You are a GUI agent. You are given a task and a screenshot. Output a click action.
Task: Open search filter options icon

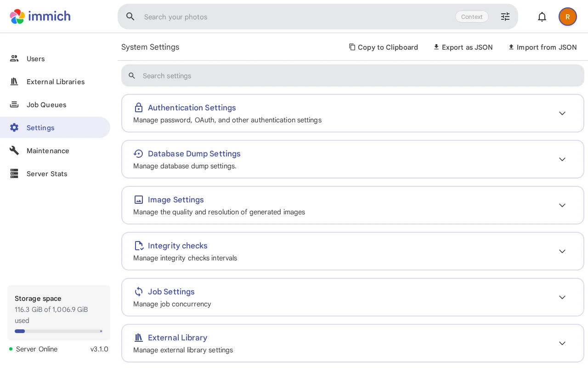[505, 17]
